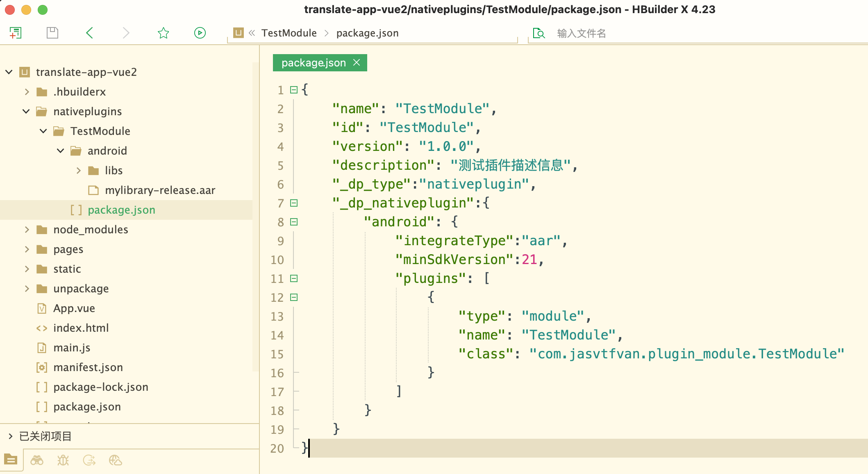This screenshot has width=868, height=474.
Task: Expand the closed projects section 已关闭项目
Action: pos(11,436)
